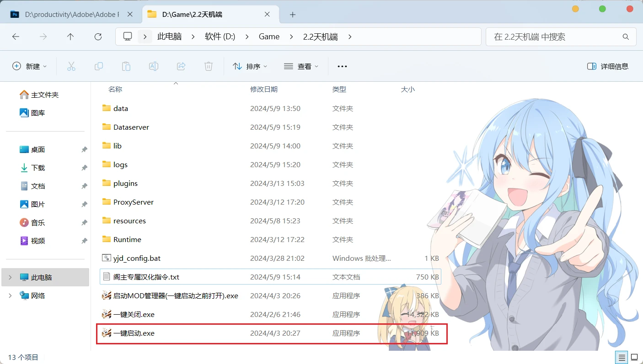
Task: Go up one folder level
Action: pyautogui.click(x=70, y=37)
